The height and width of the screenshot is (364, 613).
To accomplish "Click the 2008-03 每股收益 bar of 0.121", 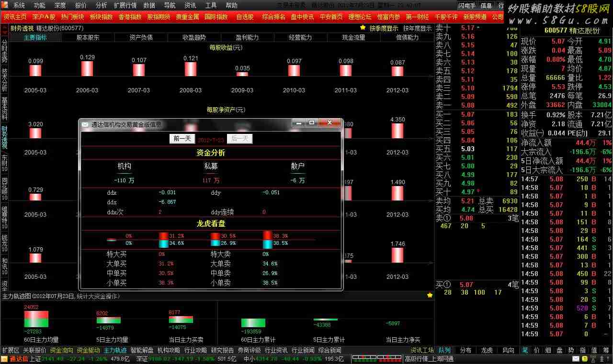I will tap(191, 69).
